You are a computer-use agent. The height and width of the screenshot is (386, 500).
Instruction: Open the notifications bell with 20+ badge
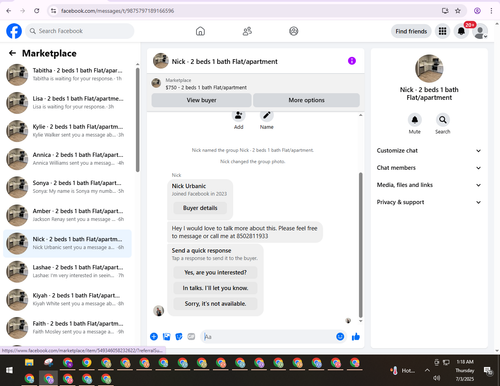pyautogui.click(x=462, y=31)
